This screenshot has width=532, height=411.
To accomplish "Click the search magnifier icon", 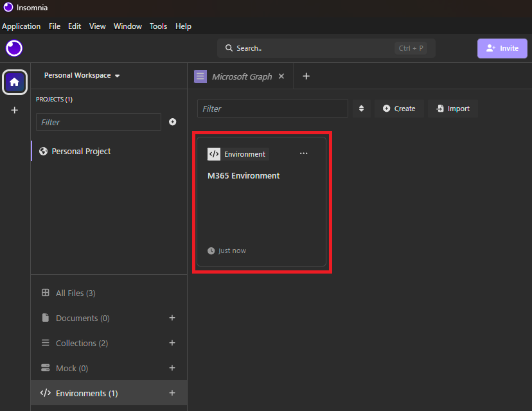I will [229, 48].
